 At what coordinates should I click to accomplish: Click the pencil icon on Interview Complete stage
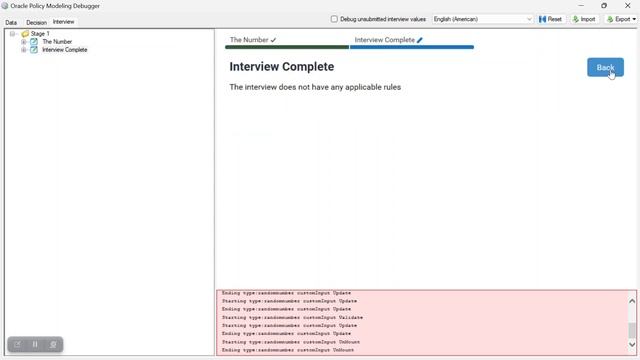(420, 40)
